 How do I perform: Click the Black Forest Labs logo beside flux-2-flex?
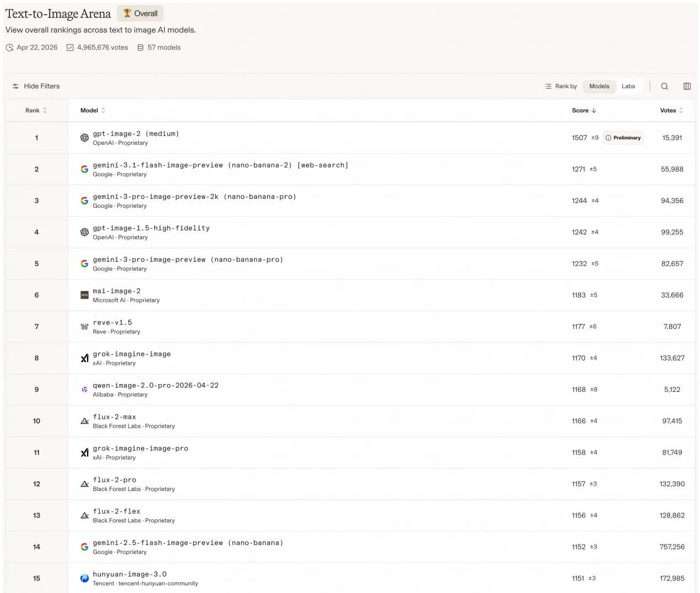click(84, 515)
